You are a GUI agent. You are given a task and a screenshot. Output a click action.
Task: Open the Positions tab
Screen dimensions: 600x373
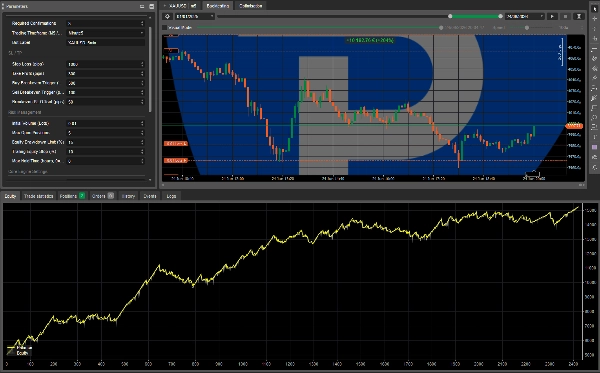[72, 196]
